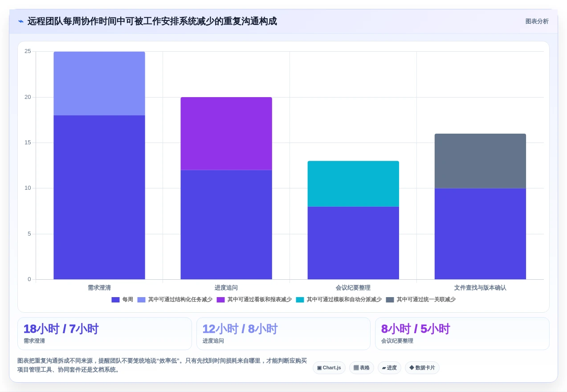Click the 表格 tag
This screenshot has height=392, width=567.
(x=362, y=368)
